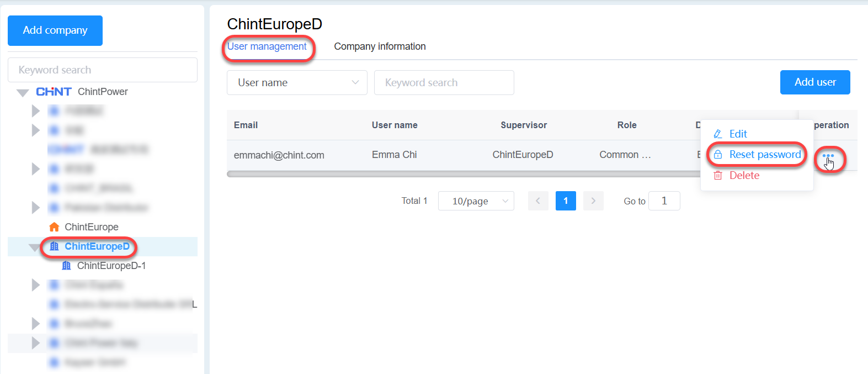Click the Emma Chi user name cell
Image resolution: width=868 pixels, height=374 pixels.
(x=395, y=155)
